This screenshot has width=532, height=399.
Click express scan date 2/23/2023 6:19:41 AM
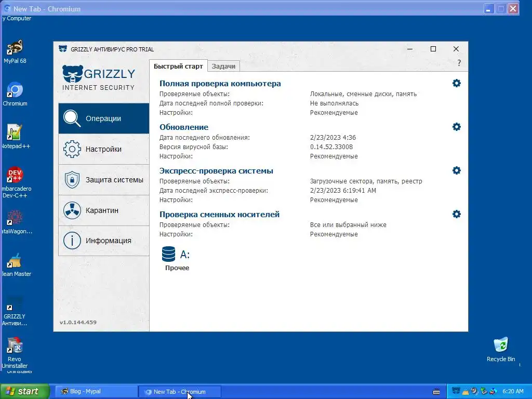click(343, 190)
